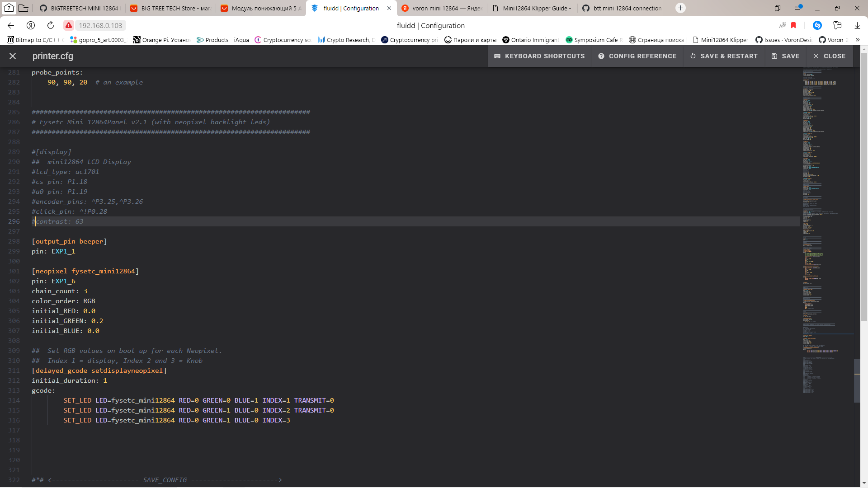
Task: Show Keyboard Shortcuts
Action: [540, 56]
